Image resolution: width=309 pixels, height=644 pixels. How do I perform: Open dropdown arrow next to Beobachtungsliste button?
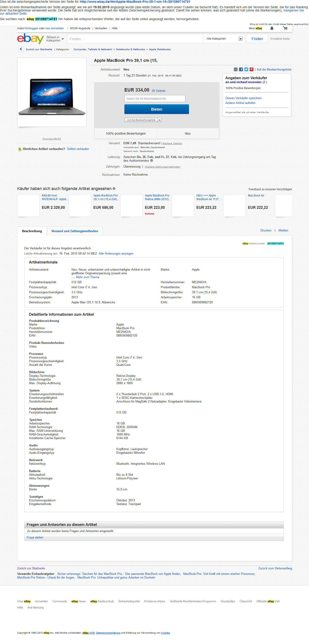160,120
